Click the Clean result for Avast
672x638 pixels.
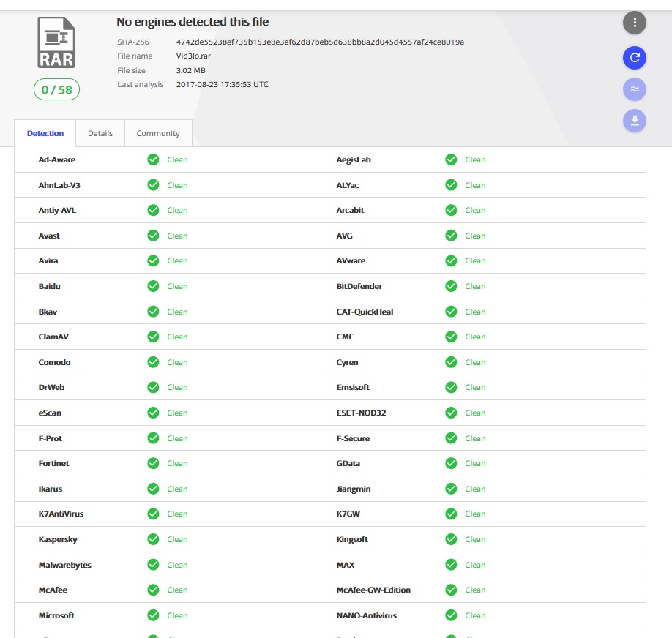tap(177, 236)
